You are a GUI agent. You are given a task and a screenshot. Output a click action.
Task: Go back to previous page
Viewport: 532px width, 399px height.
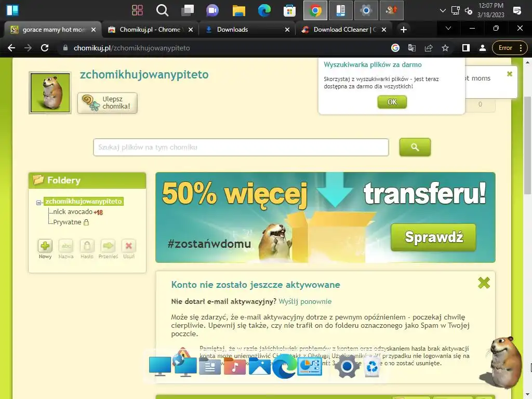click(x=11, y=48)
